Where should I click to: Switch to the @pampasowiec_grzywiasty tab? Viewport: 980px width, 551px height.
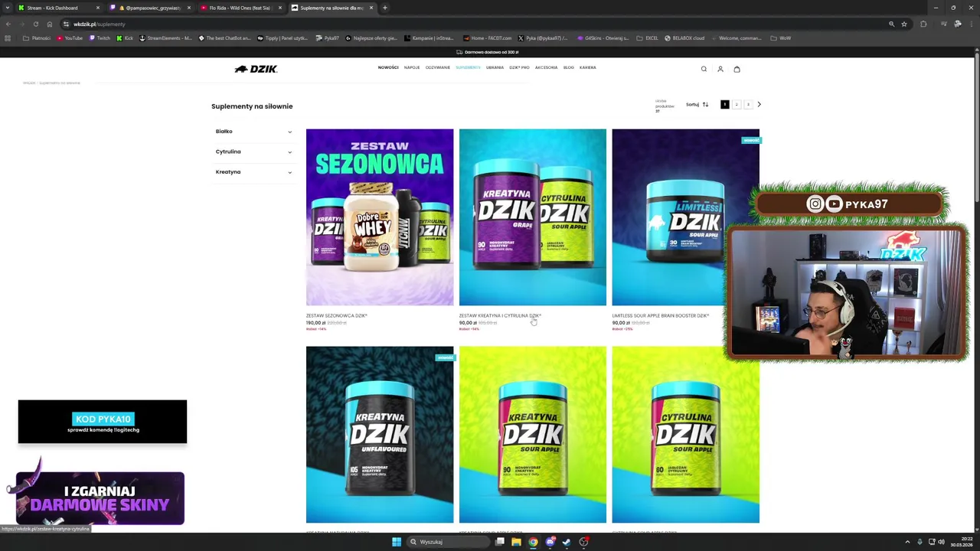(149, 8)
